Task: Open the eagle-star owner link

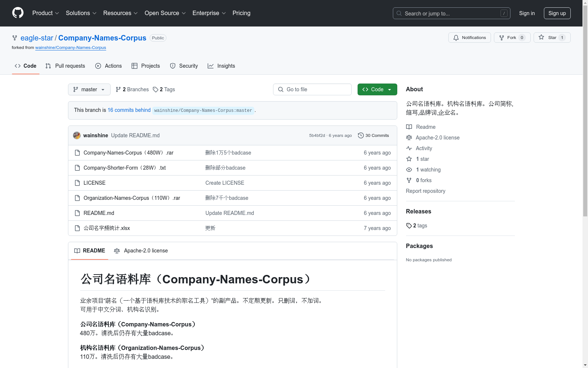Action: coord(37,38)
